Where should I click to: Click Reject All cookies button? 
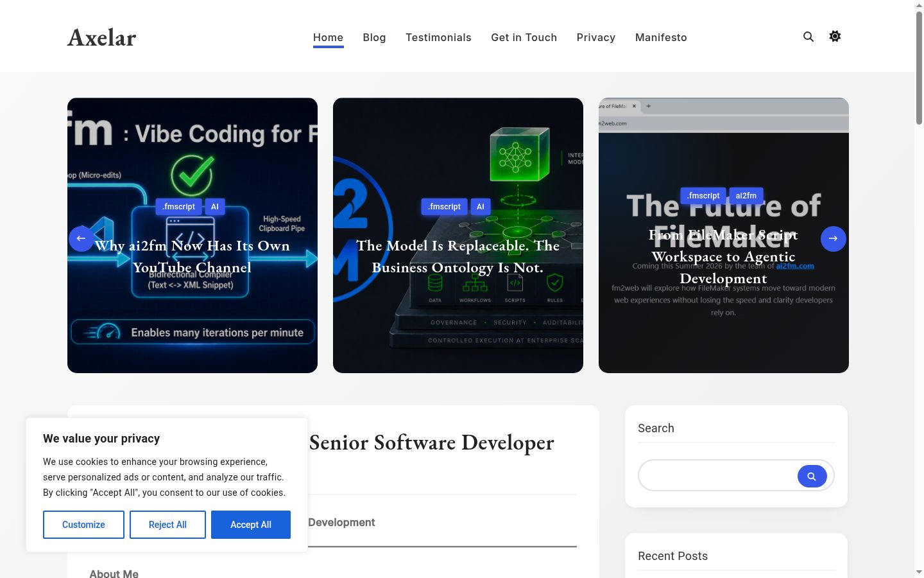(x=167, y=525)
